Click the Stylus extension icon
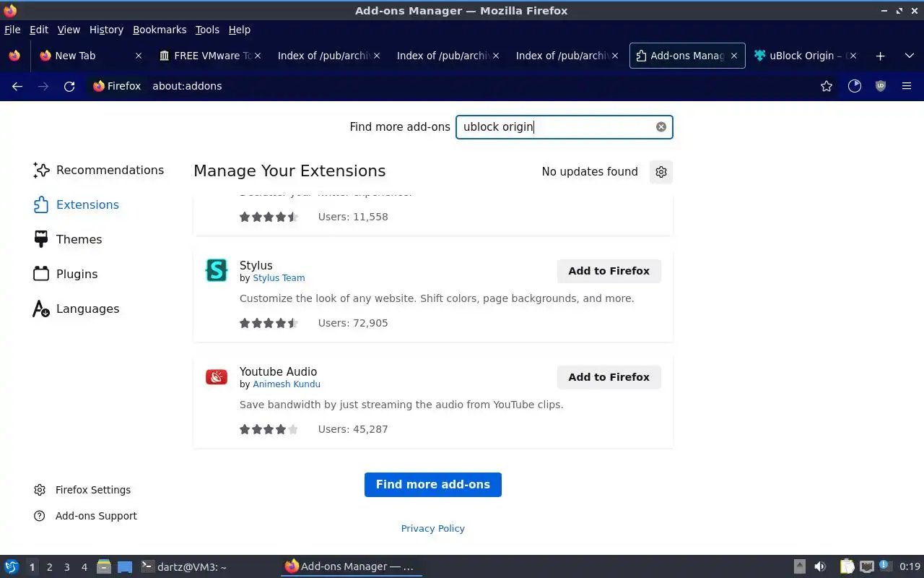 click(x=217, y=270)
